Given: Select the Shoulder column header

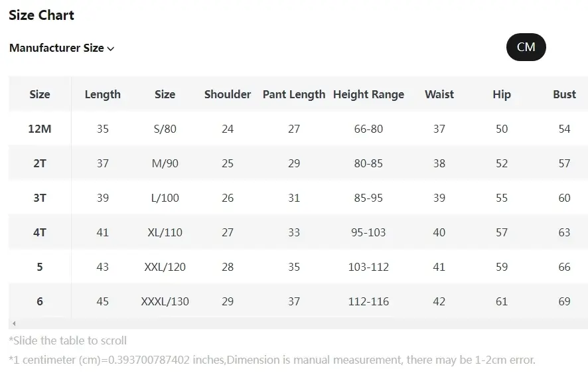Looking at the screenshot, I should pyautogui.click(x=228, y=94).
